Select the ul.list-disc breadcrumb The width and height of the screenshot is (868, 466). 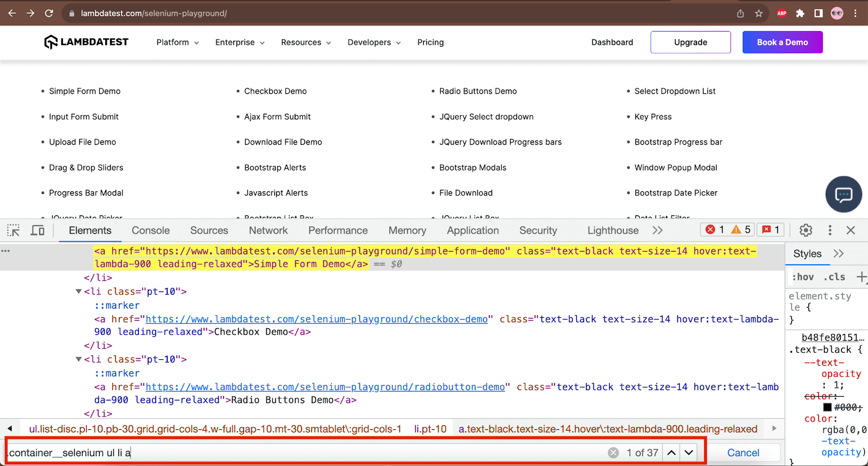click(x=215, y=429)
